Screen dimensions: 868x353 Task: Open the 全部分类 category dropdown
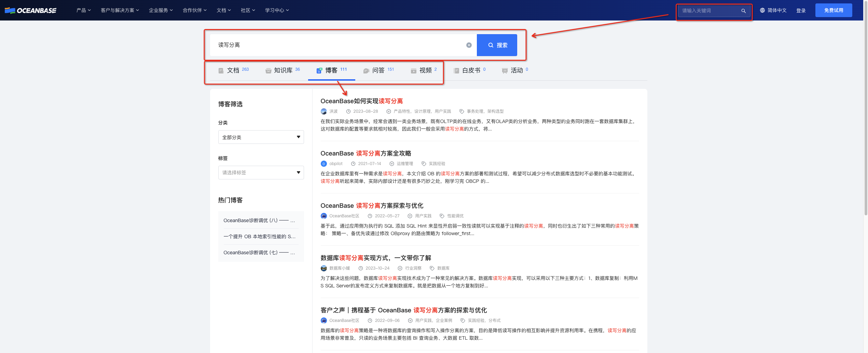tap(261, 137)
